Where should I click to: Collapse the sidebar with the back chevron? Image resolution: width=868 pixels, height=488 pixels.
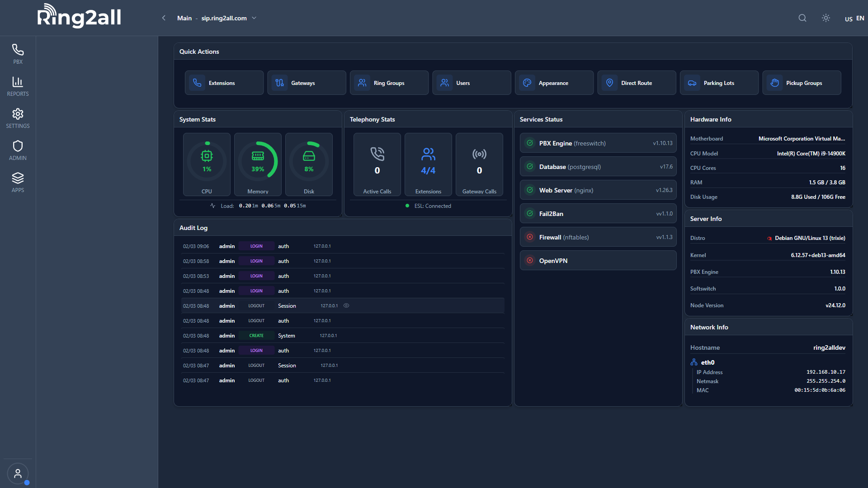click(164, 18)
